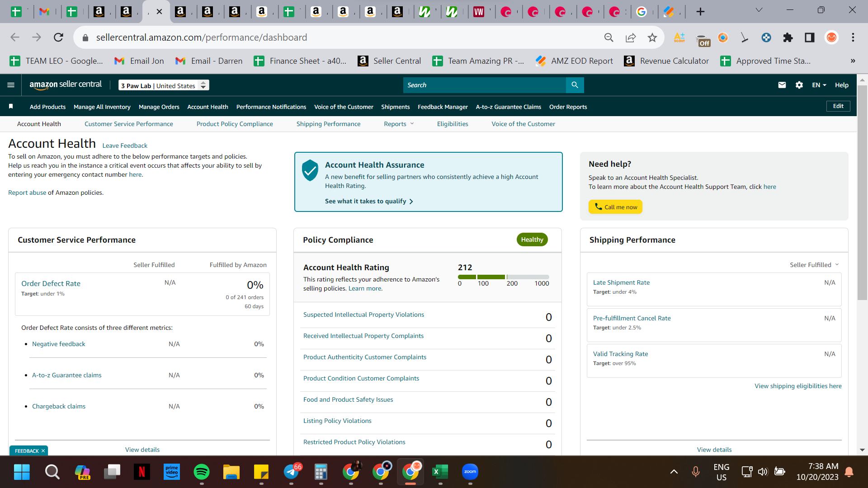Open Netflix from the taskbar
This screenshot has height=488, width=868.
pos(142,472)
